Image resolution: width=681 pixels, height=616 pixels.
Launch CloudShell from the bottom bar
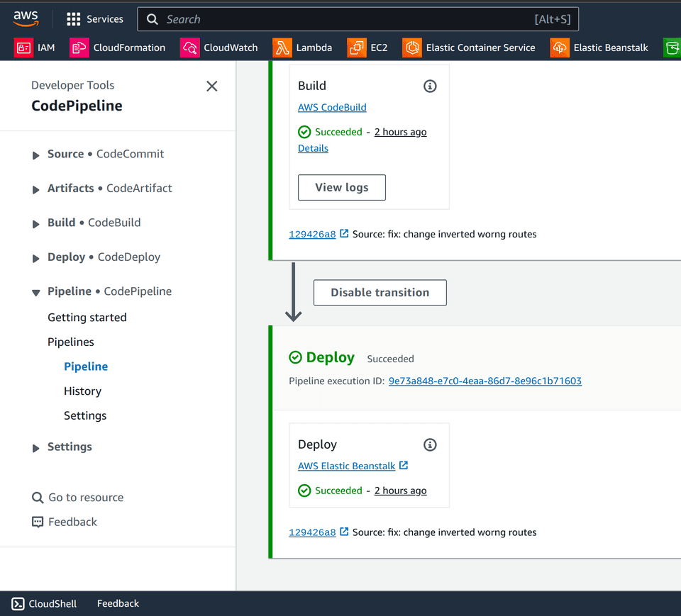point(44,603)
